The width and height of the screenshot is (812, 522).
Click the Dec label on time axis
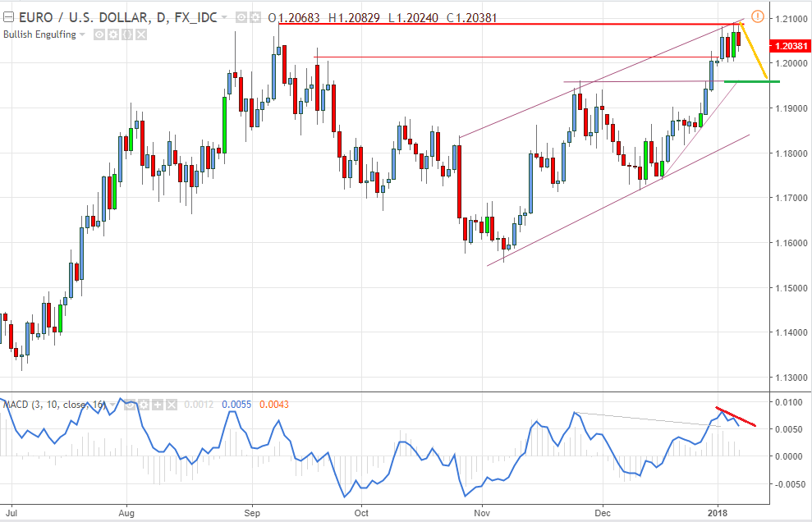[x=603, y=513]
